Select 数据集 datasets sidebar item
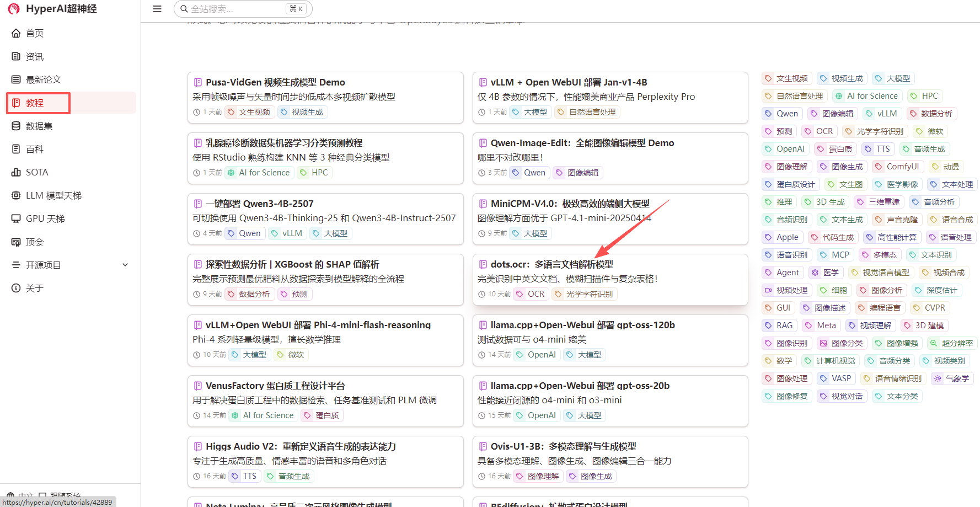The height and width of the screenshot is (507, 980). click(x=39, y=126)
